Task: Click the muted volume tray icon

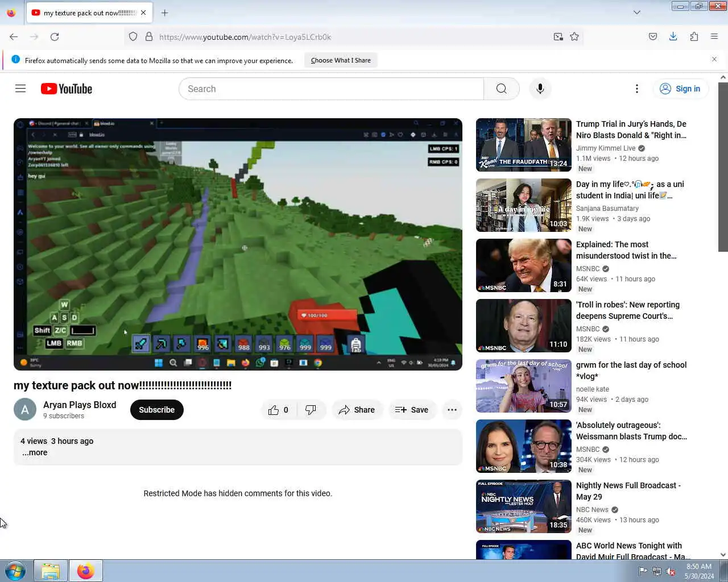Action: [x=671, y=571]
